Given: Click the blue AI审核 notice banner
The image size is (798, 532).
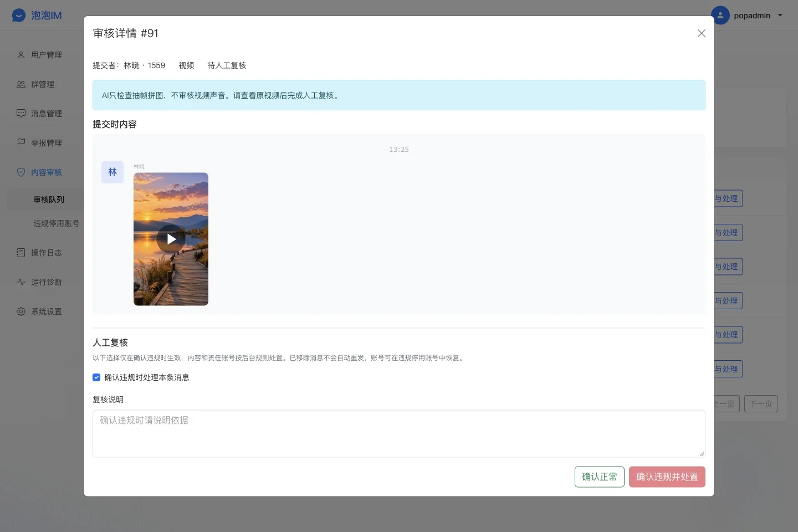Looking at the screenshot, I should pyautogui.click(x=399, y=95).
